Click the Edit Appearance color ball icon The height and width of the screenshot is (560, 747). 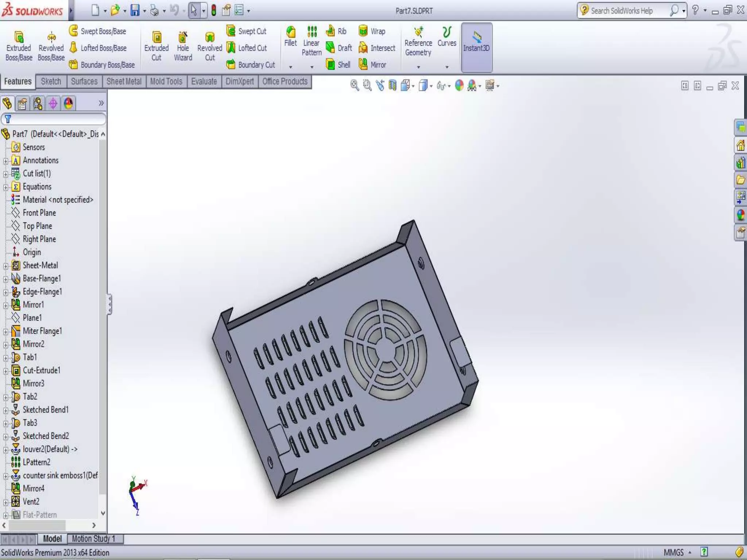pyautogui.click(x=459, y=85)
